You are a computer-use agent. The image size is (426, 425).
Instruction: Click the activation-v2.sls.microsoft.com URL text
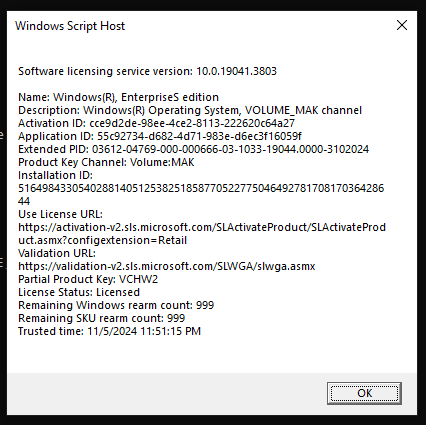click(202, 233)
